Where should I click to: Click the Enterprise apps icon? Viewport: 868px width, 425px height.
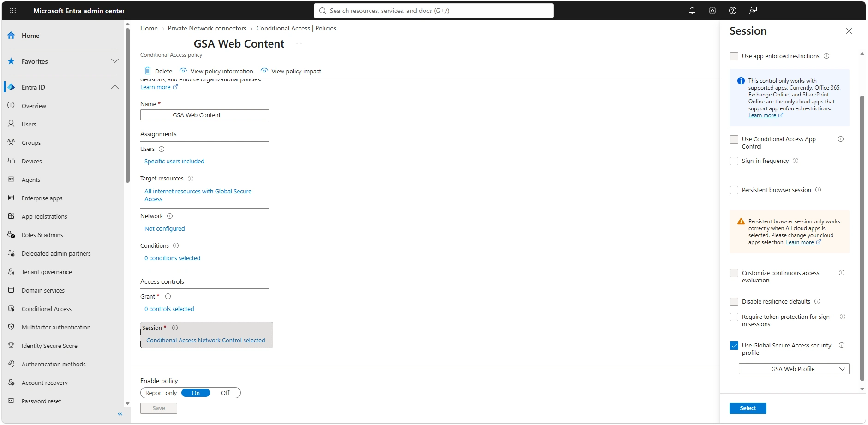[x=12, y=198]
